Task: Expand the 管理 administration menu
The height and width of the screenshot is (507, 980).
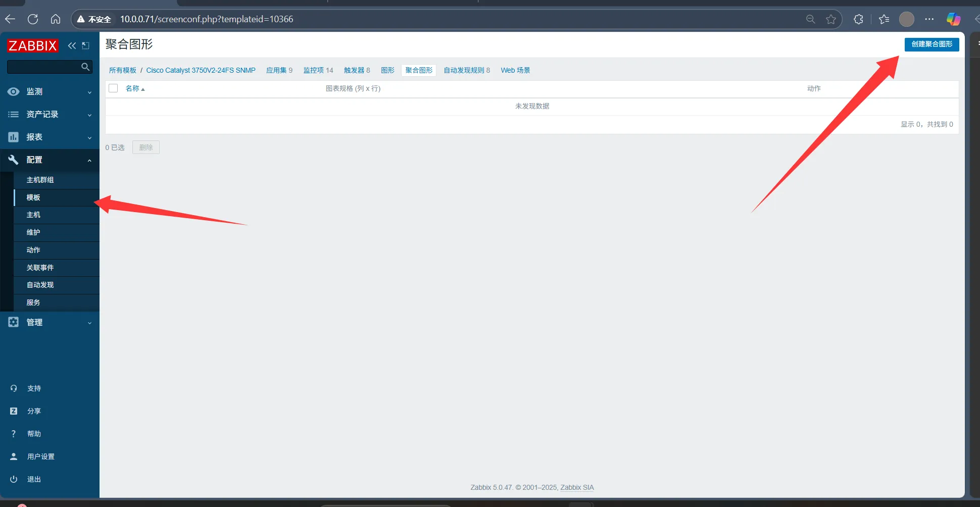Action: (x=50, y=322)
